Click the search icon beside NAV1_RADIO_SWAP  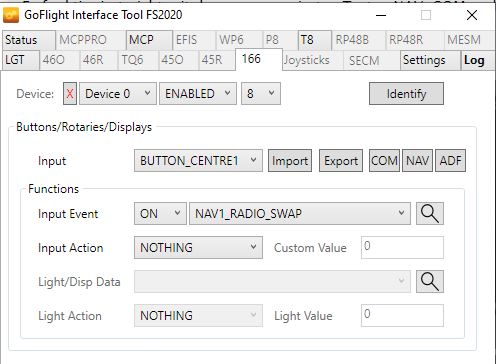(430, 214)
